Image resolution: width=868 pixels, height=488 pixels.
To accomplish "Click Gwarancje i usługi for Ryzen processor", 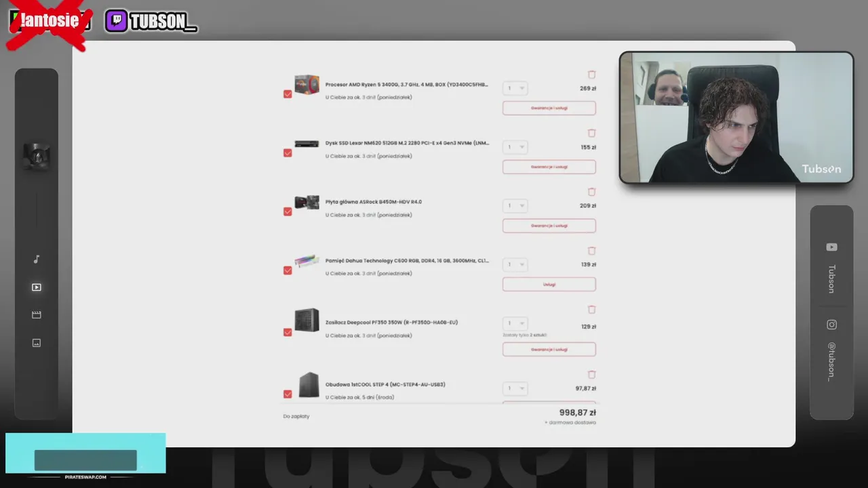I will tap(549, 108).
